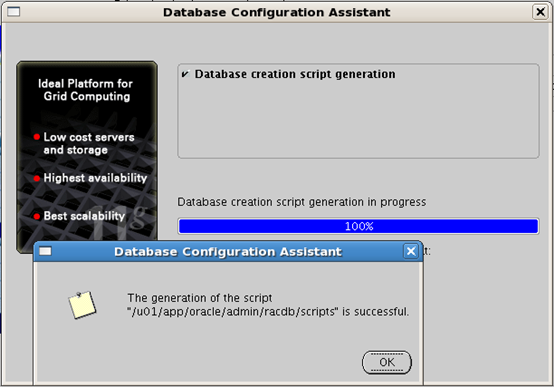Click the popup dialog title bar

[228, 251]
